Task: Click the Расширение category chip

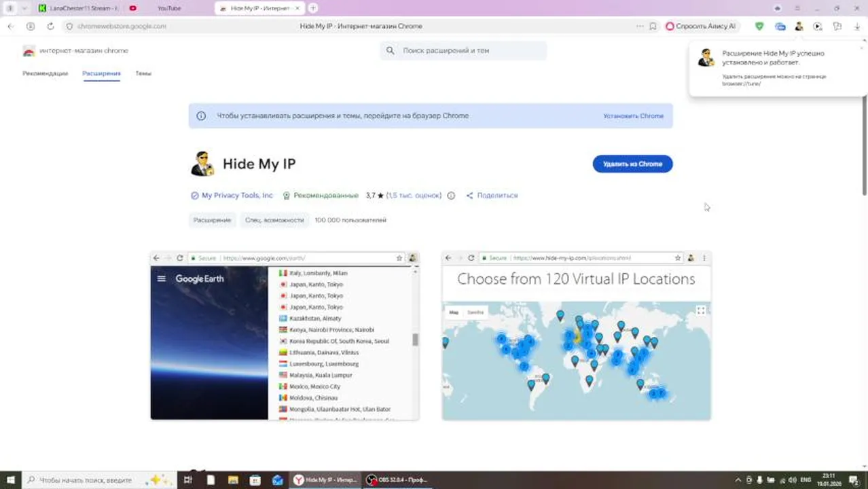Action: [x=212, y=220]
